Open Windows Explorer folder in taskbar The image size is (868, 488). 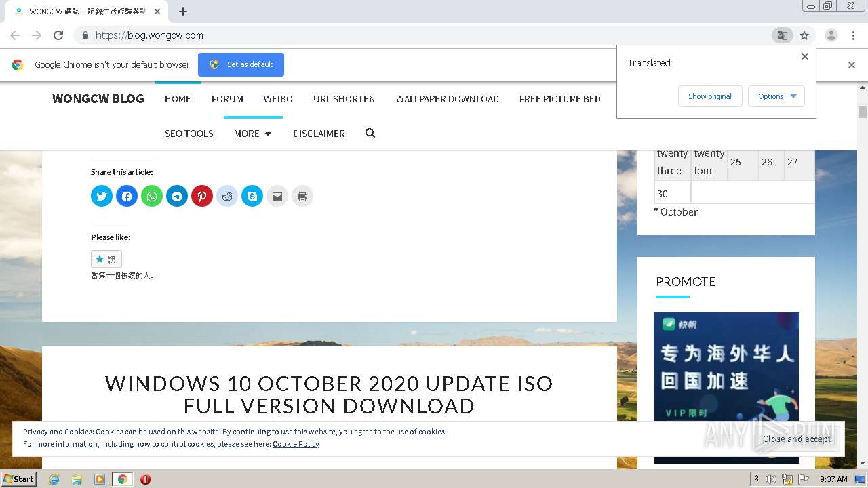(77, 479)
